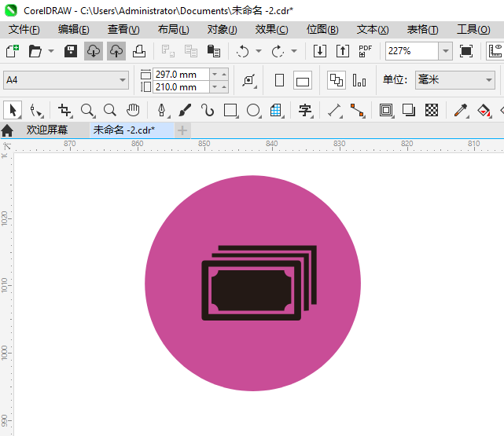Select the Pick tool arrow

point(13,110)
